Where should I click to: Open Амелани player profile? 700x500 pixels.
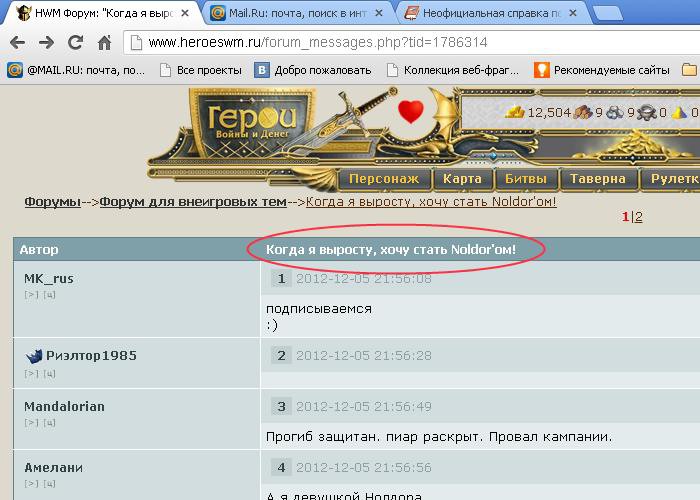[x=54, y=468]
